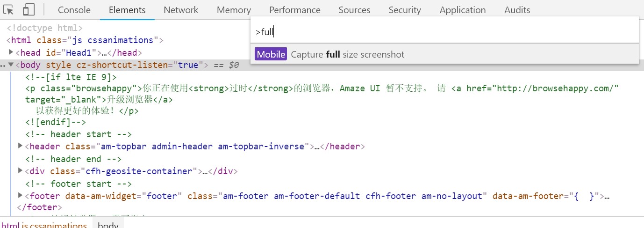Switch to the Network tab
This screenshot has width=644, height=228.
click(181, 10)
